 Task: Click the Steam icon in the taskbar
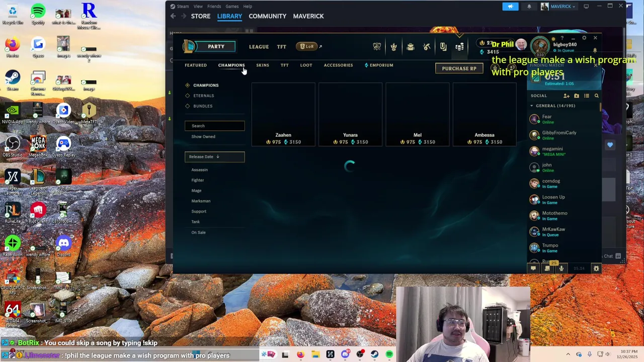pos(374,354)
